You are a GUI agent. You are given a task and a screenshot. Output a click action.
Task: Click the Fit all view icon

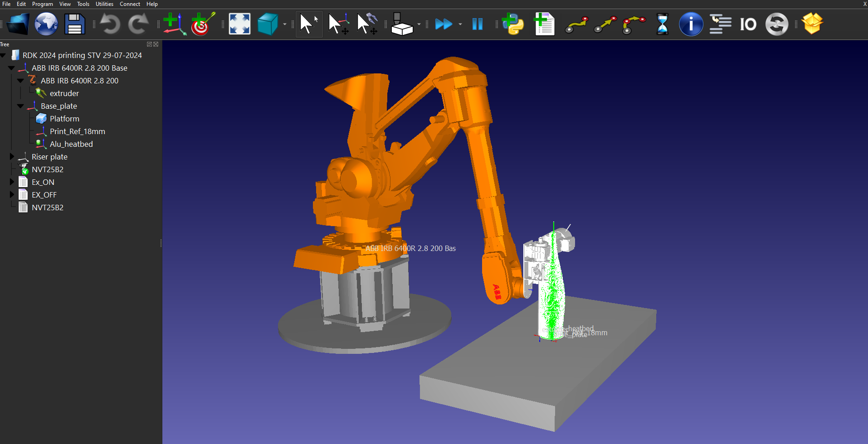[239, 24]
